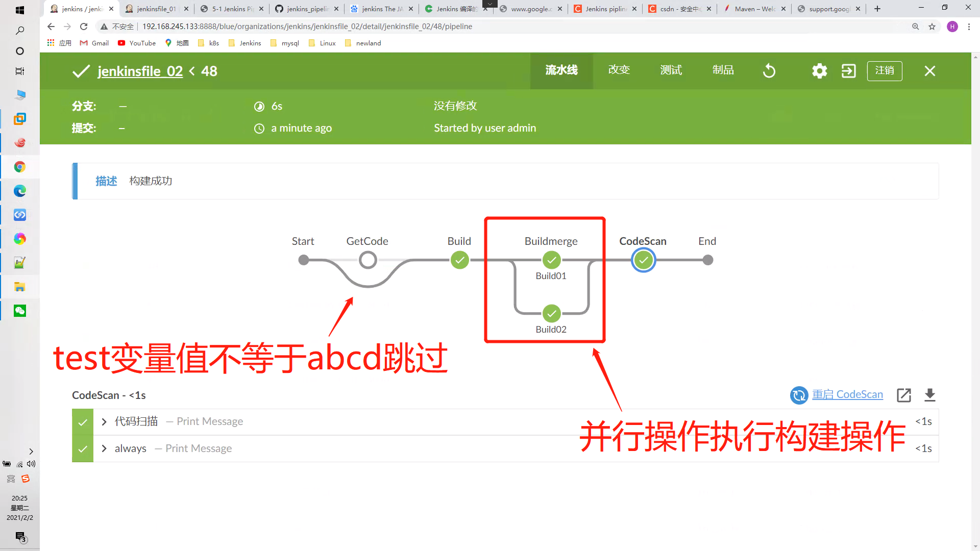Screen dimensions: 980x551
Task: Open pipeline settings gear icon
Action: coord(819,71)
